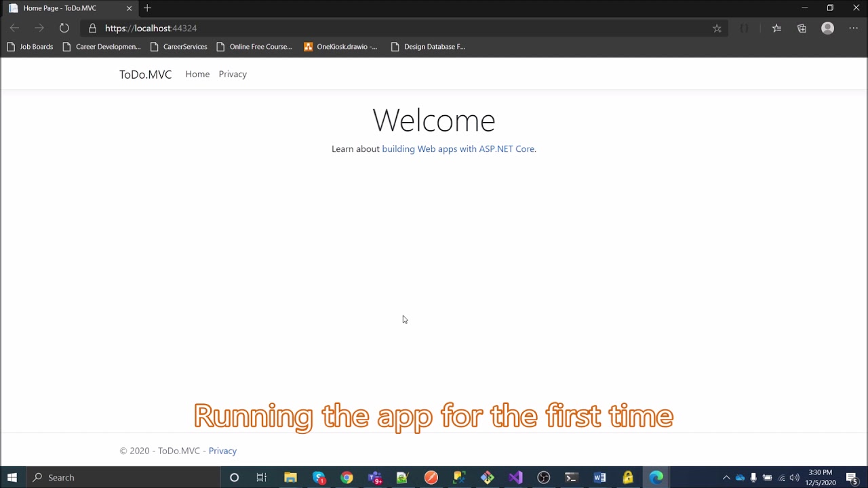This screenshot has width=868, height=488.
Task: Click the ToDo.MVC brand link
Action: tap(145, 75)
